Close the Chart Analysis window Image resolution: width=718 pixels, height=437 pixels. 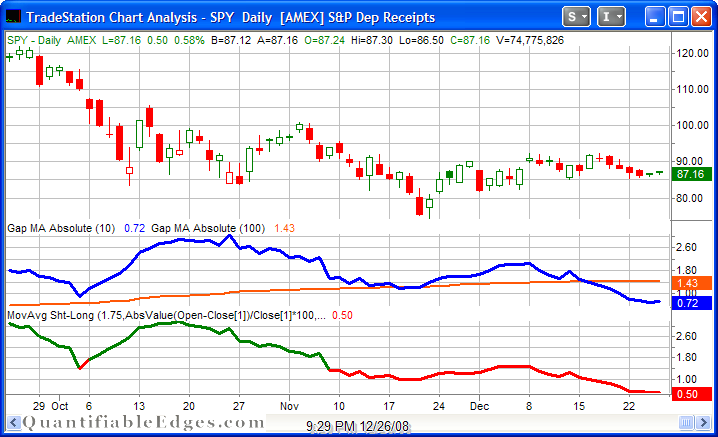(x=701, y=17)
